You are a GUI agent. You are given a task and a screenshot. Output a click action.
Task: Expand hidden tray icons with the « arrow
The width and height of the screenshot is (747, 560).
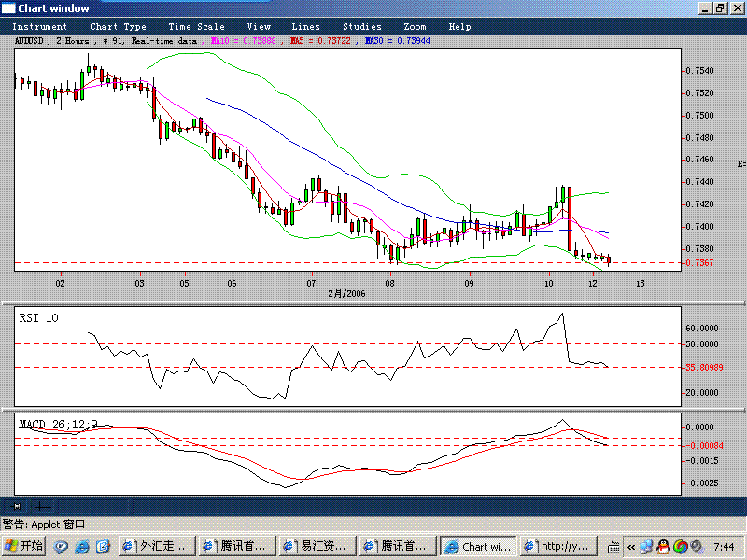631,547
